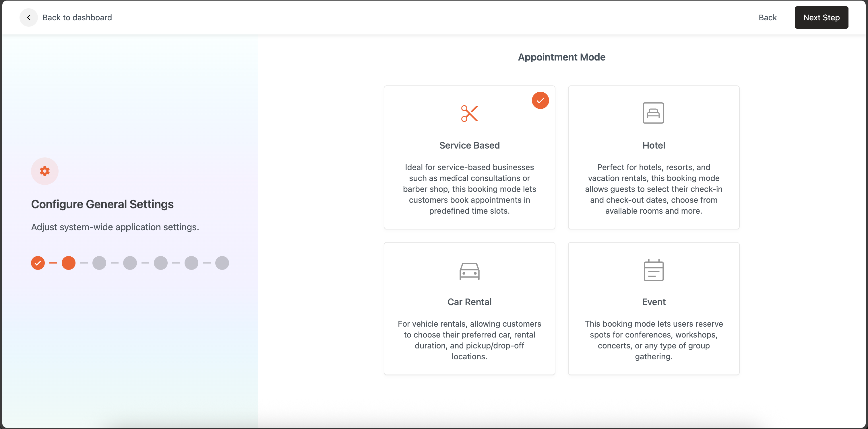
Task: Jump to the current second step dot
Action: 68,263
